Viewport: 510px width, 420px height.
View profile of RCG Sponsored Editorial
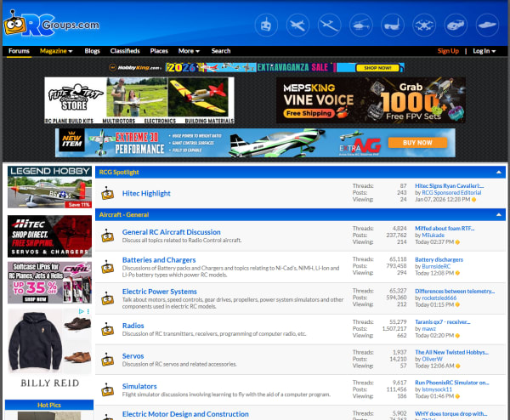pos(451,193)
